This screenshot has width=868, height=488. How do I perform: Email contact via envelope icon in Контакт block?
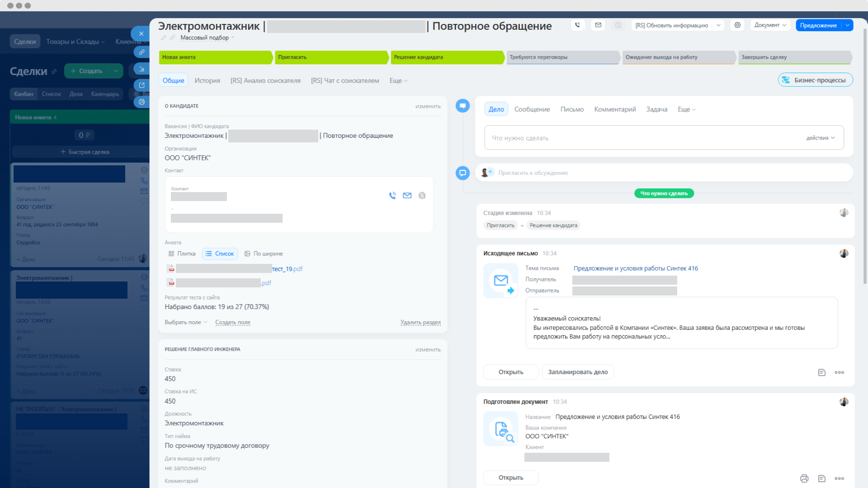(x=407, y=196)
